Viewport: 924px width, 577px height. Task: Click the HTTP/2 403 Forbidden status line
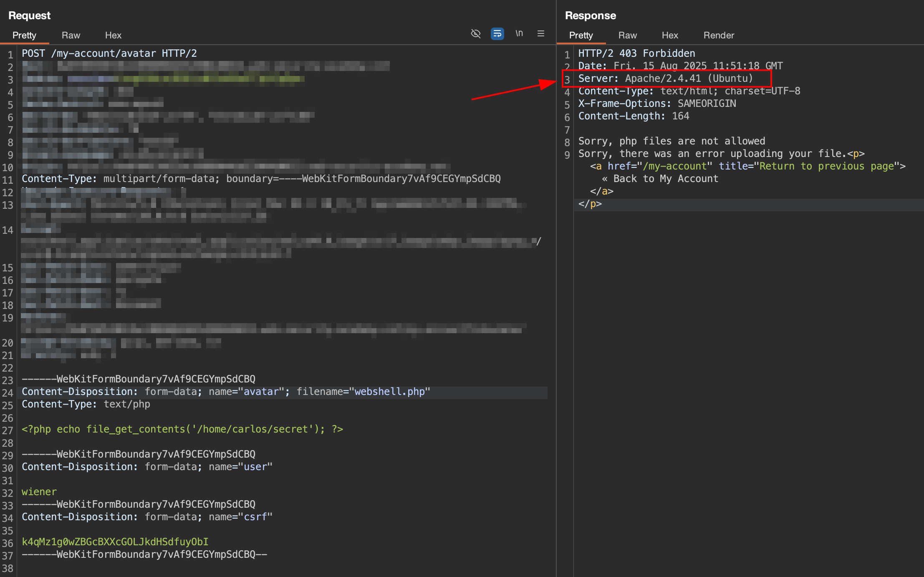pos(637,53)
